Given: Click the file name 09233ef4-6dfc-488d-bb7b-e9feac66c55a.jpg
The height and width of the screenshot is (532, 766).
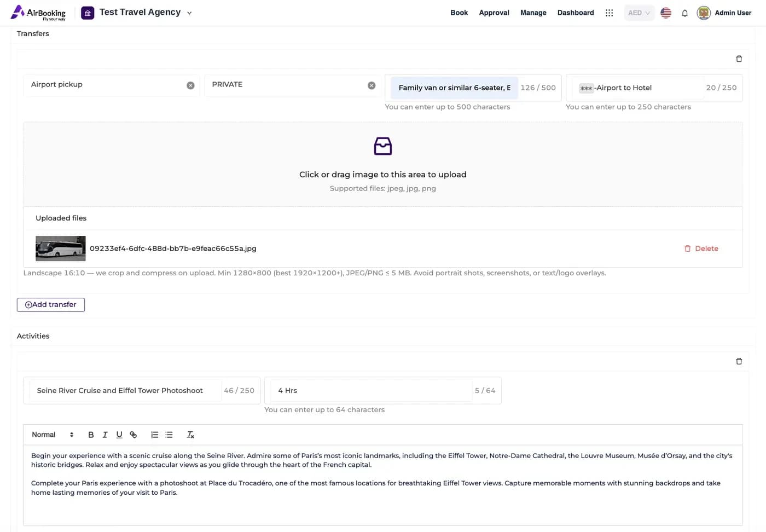Looking at the screenshot, I should click(173, 248).
